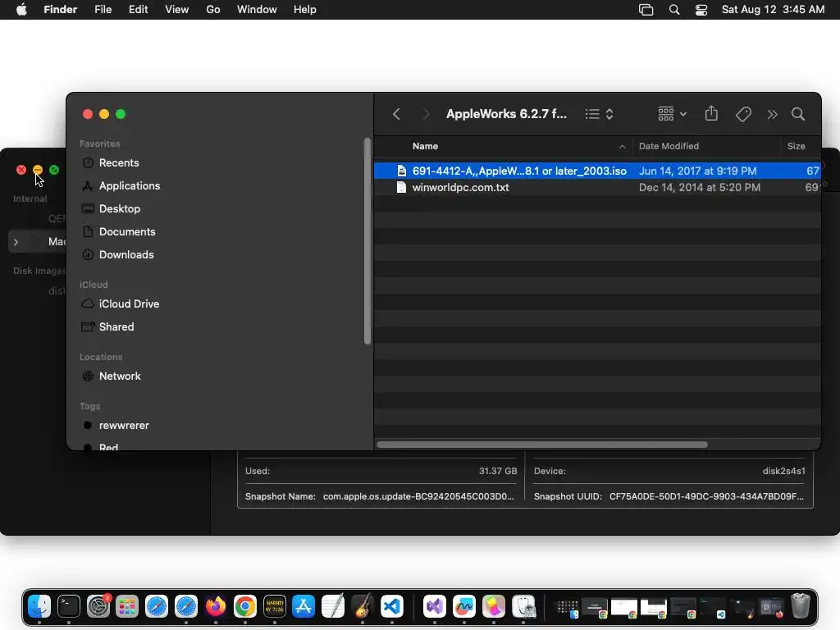The width and height of the screenshot is (840, 630).
Task: Open Network in Finder sidebar
Action: 120,376
